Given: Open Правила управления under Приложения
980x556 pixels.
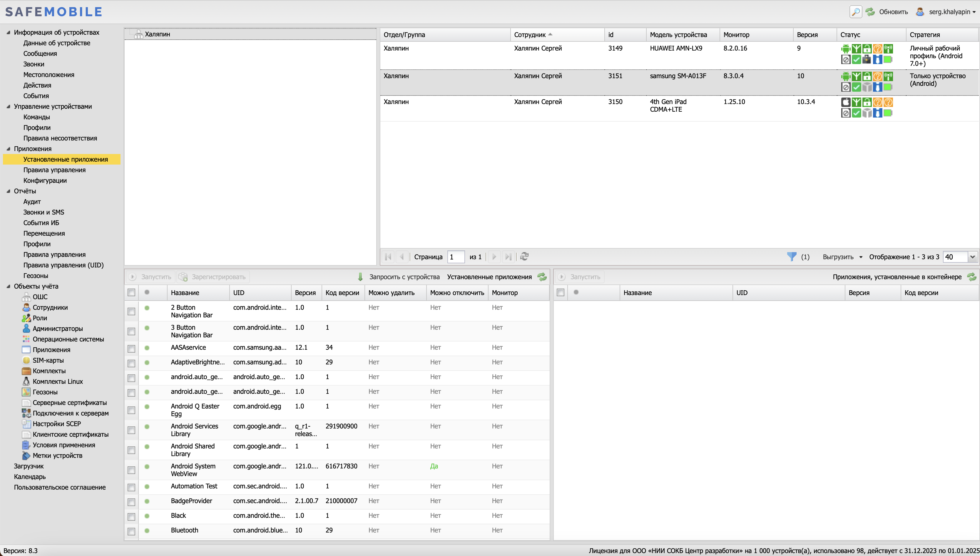Looking at the screenshot, I should coord(54,170).
